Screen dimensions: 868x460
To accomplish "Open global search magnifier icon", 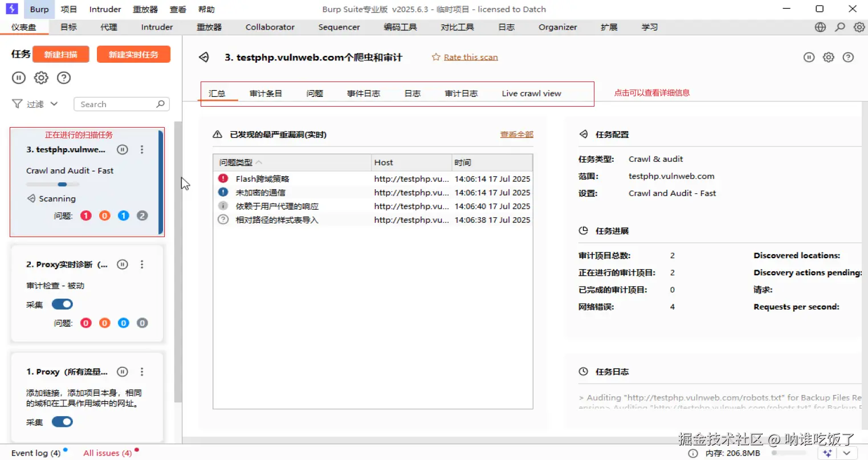I will click(x=840, y=27).
